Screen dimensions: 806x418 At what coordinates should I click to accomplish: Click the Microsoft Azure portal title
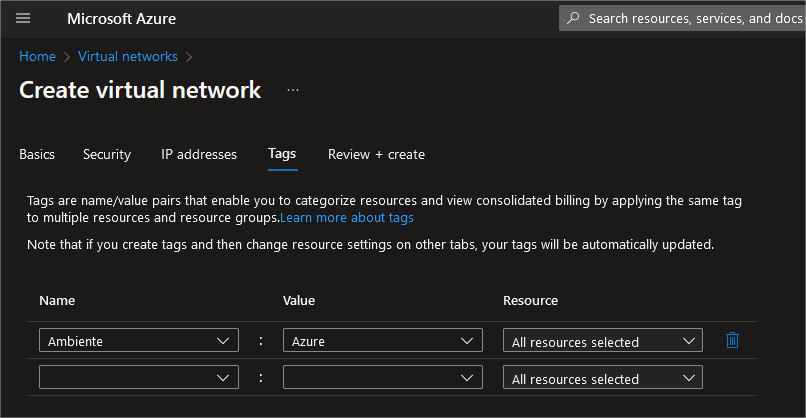(x=122, y=19)
